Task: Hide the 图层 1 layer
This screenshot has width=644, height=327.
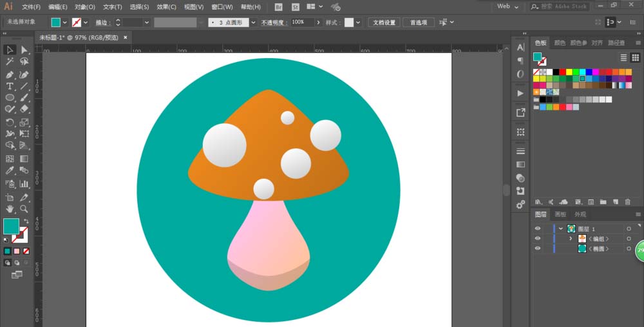Action: [x=538, y=229]
